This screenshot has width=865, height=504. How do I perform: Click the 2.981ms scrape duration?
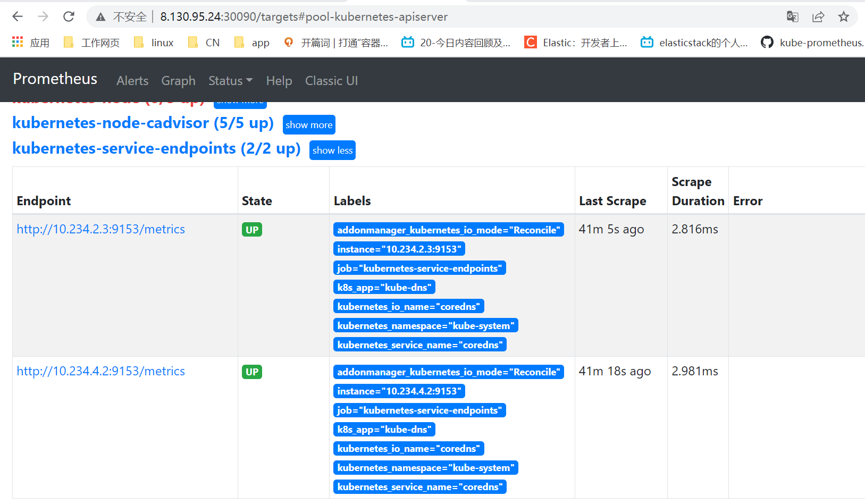695,371
